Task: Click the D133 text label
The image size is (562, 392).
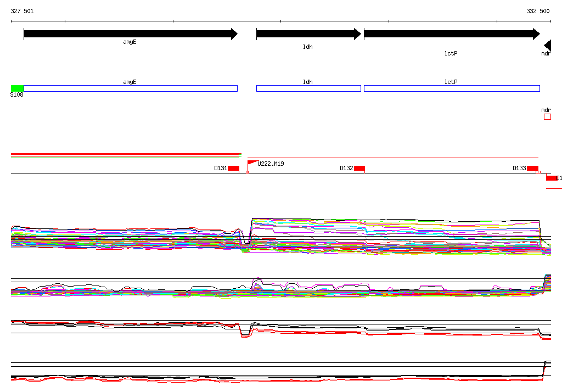Action: click(519, 168)
